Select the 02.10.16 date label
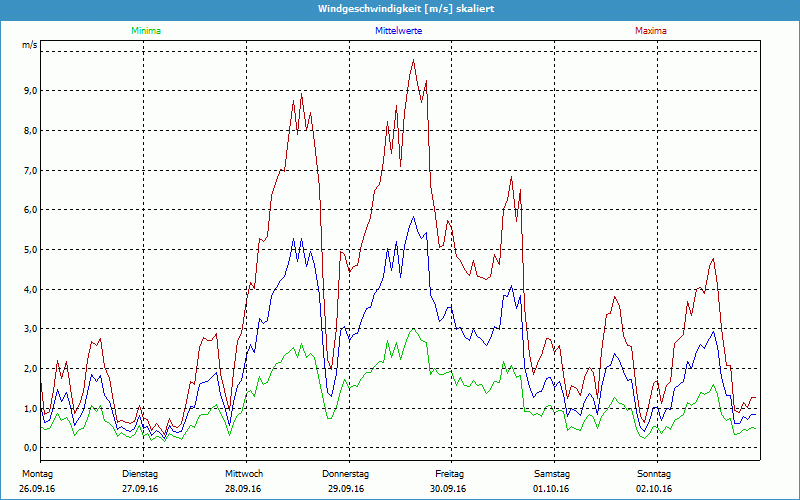The width and height of the screenshot is (800, 500). (654, 489)
